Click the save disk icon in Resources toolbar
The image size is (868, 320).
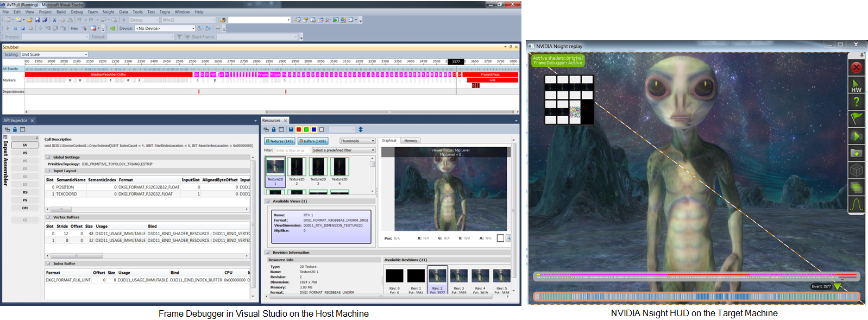(291, 129)
